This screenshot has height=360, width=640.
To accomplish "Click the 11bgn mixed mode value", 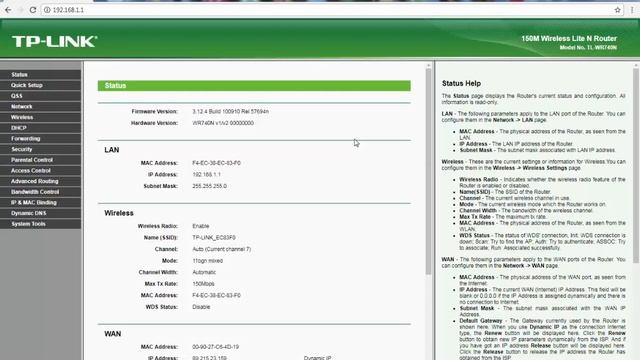I will point(207,260).
